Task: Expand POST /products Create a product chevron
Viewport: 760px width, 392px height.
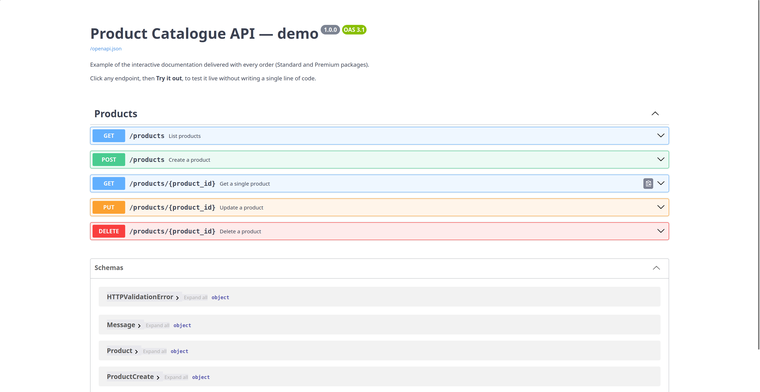Action: [660, 159]
